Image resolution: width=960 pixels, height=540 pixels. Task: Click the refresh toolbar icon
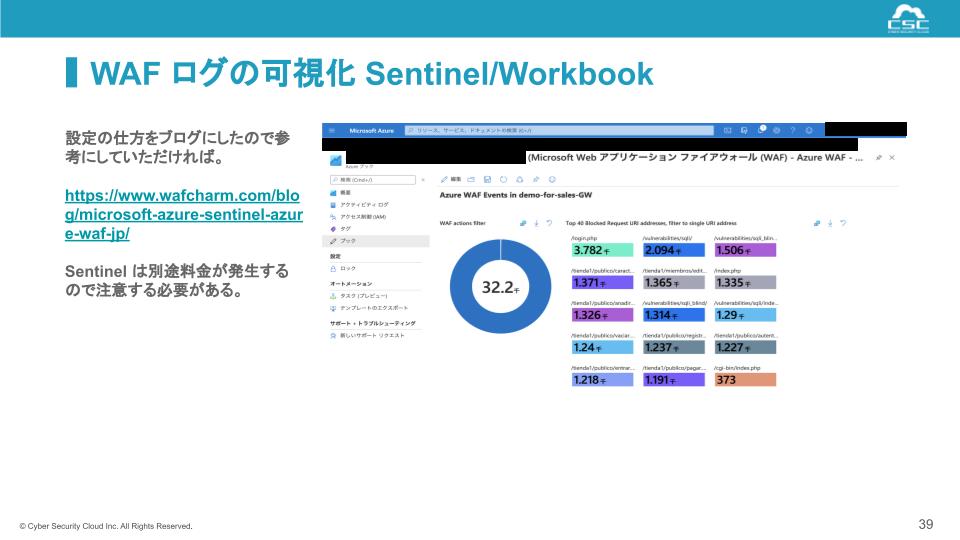503,179
